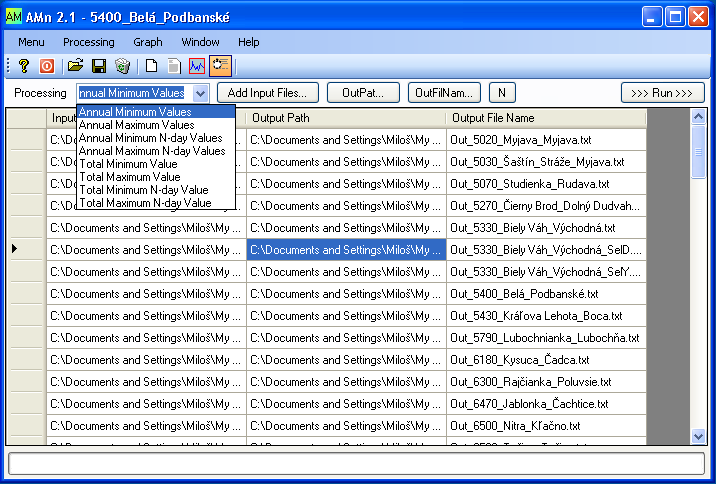Select Annual Minimum N-day Values option

[x=156, y=138]
